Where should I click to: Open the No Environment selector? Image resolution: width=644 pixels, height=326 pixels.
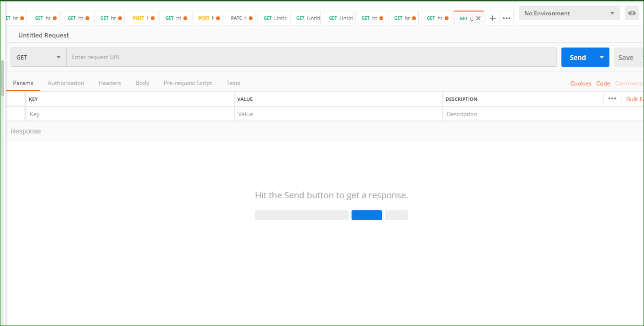pyautogui.click(x=569, y=13)
